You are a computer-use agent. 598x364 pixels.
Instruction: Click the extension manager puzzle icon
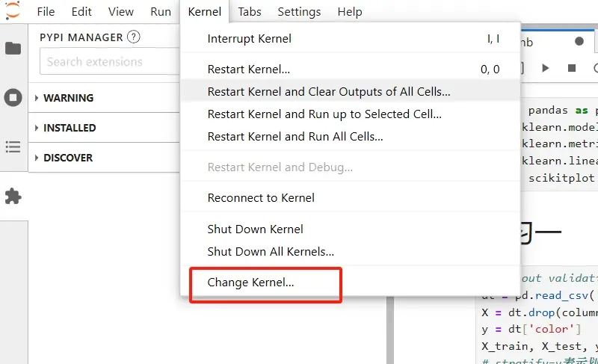(13, 196)
